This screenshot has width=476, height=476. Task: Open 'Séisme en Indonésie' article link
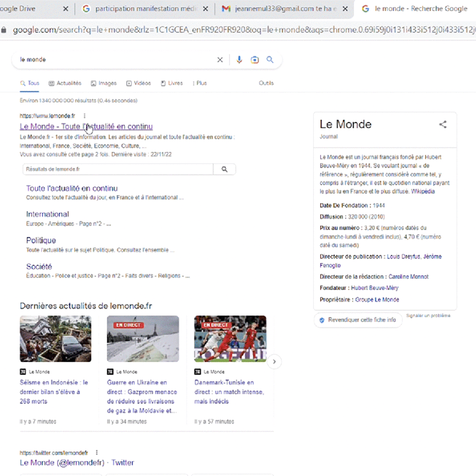54,392
